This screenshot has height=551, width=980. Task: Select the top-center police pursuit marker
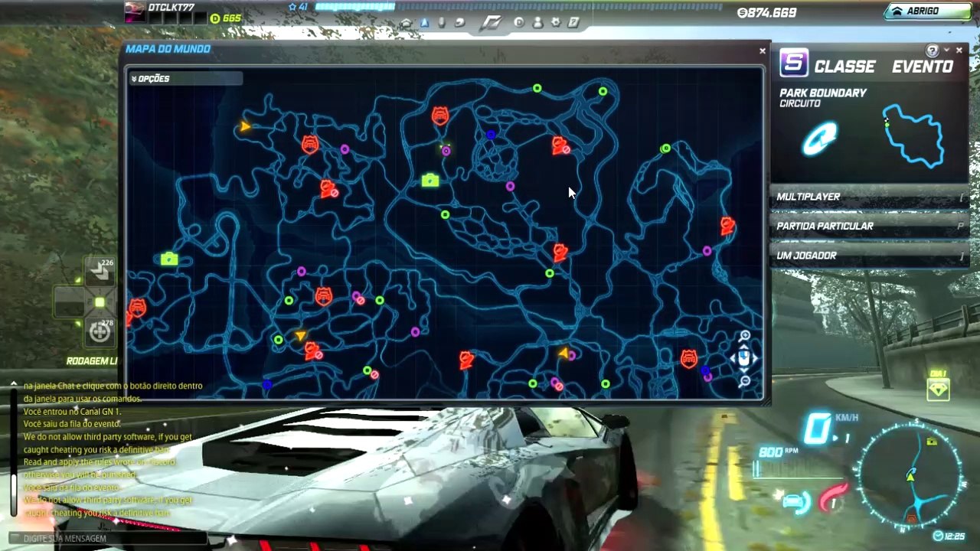[440, 116]
